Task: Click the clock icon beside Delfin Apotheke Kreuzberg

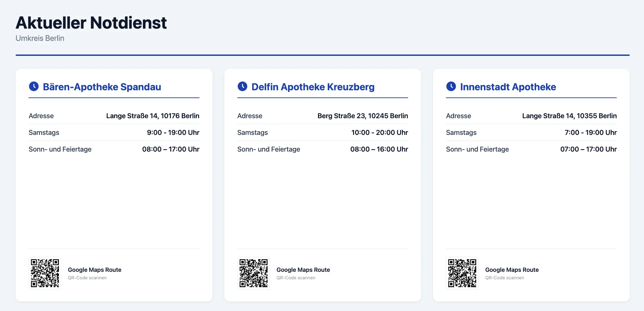Action: 242,87
